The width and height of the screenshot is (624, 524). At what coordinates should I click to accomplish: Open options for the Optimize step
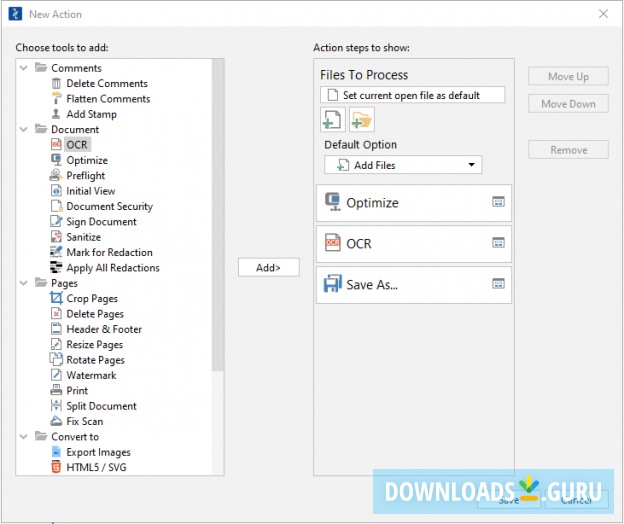pyautogui.click(x=498, y=202)
